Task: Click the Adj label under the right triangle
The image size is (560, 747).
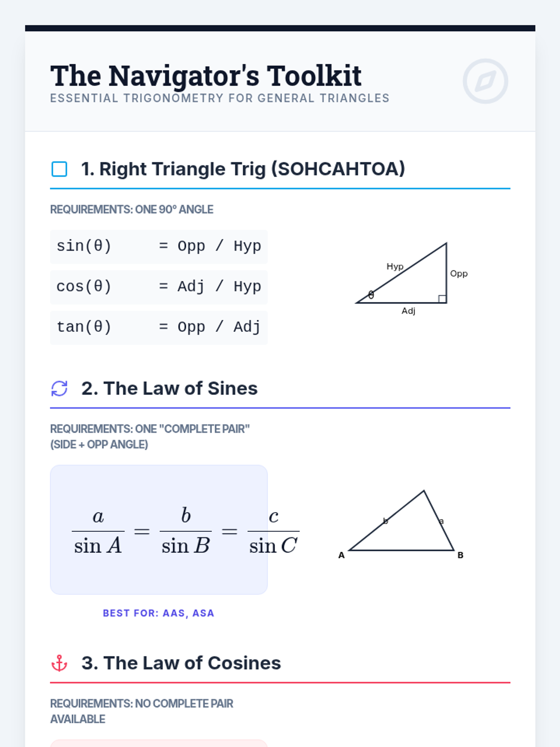Action: [x=408, y=311]
